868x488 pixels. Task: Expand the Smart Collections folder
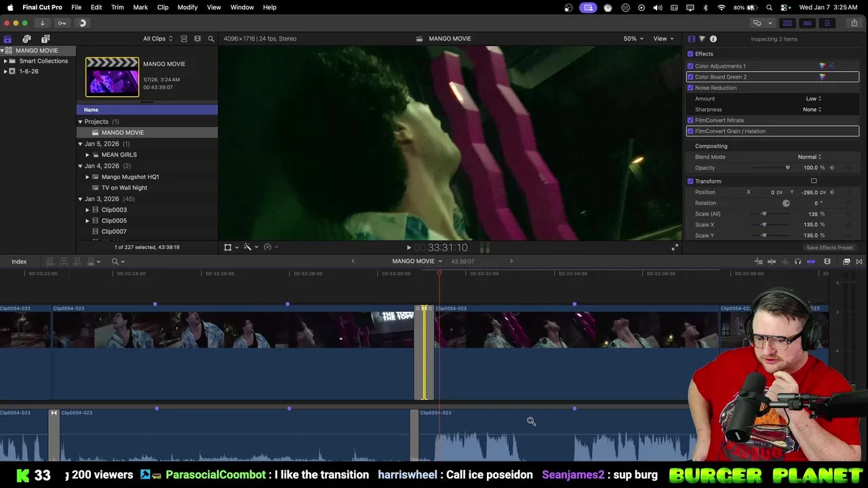pyautogui.click(x=5, y=61)
